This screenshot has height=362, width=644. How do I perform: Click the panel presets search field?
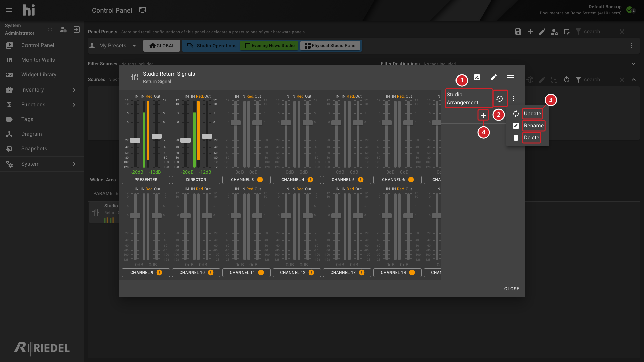point(600,32)
